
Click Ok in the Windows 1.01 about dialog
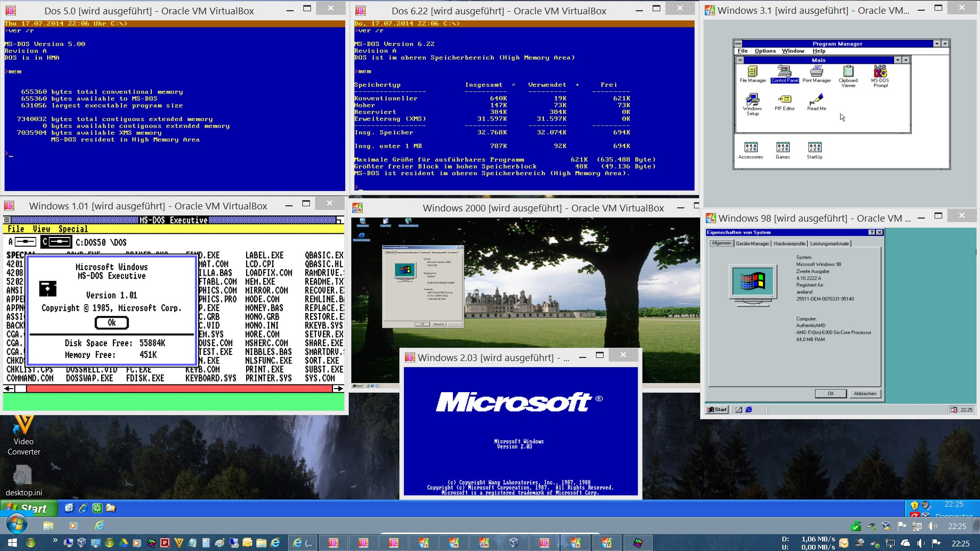pyautogui.click(x=111, y=323)
